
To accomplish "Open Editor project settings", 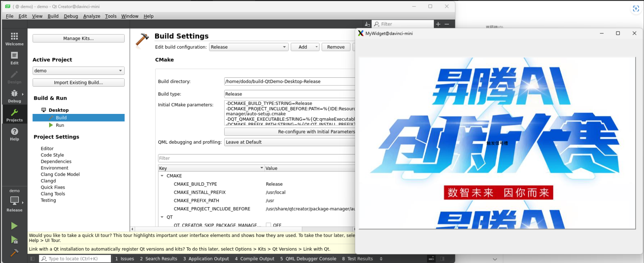I will 47,149.
